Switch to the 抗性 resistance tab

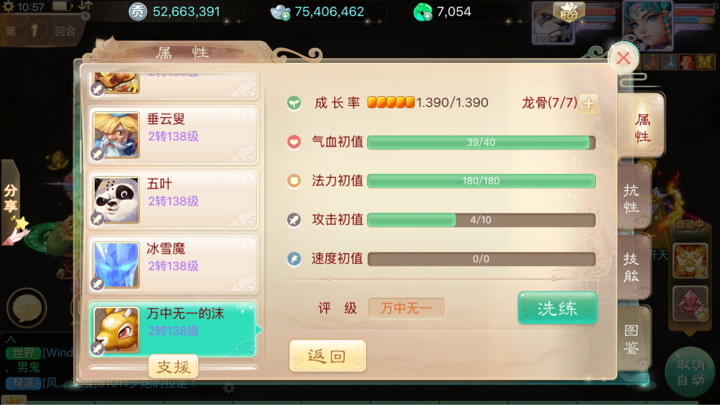tap(633, 199)
